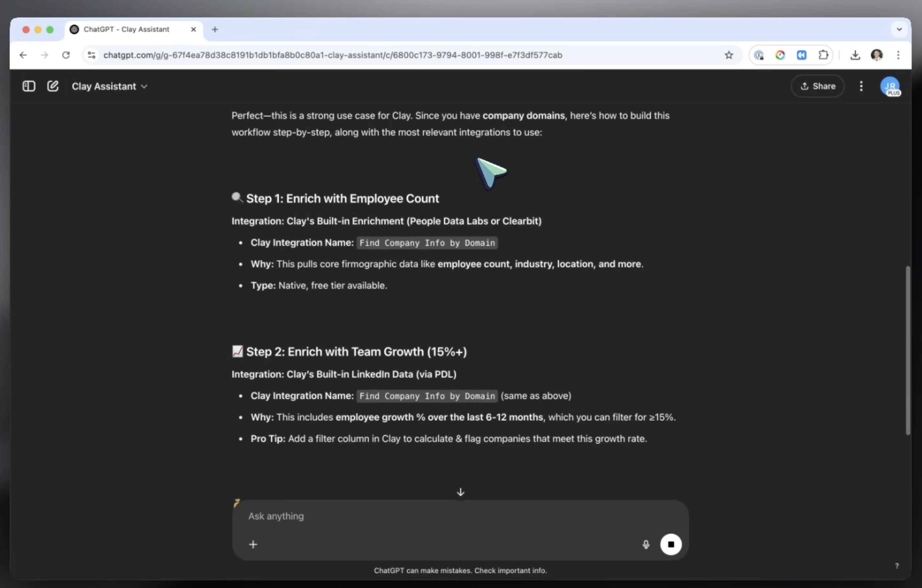Screen dimensions: 922x588
Task: Jump to bottom with the down arrow button
Action: (461, 492)
